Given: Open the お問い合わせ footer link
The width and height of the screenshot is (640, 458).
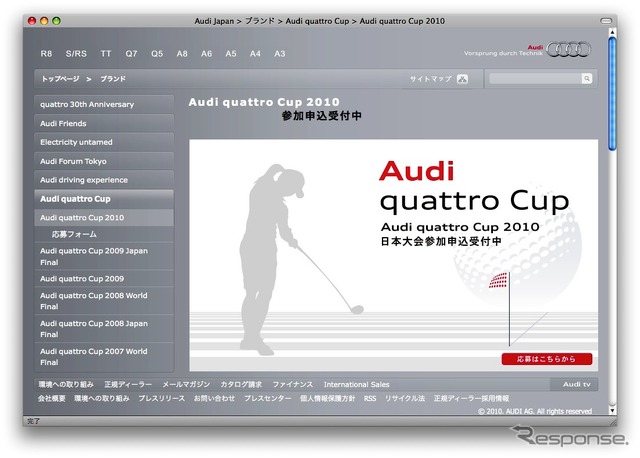Looking at the screenshot, I should 214,398.
